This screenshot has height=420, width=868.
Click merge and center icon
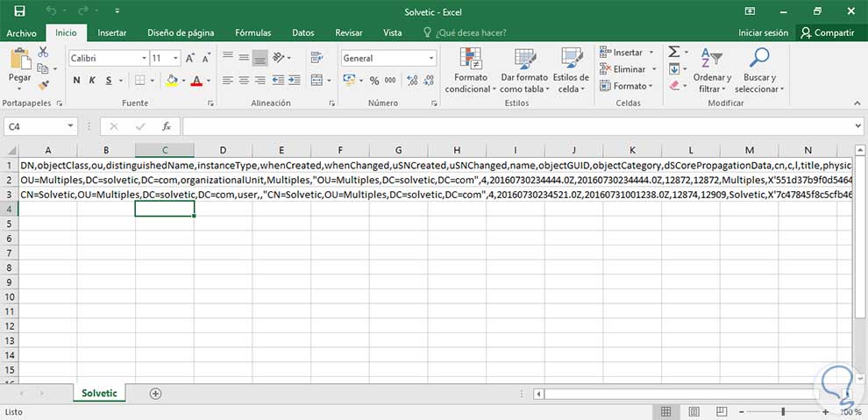(x=317, y=81)
